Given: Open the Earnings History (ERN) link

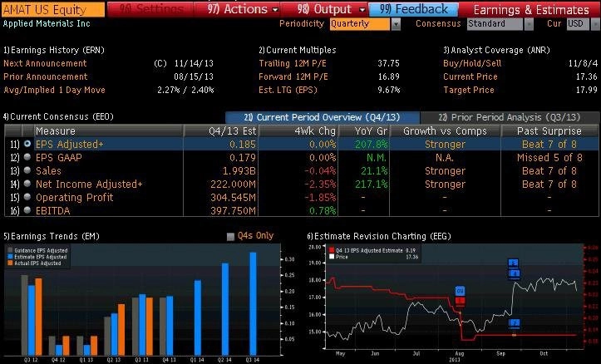Looking at the screenshot, I should pos(54,50).
